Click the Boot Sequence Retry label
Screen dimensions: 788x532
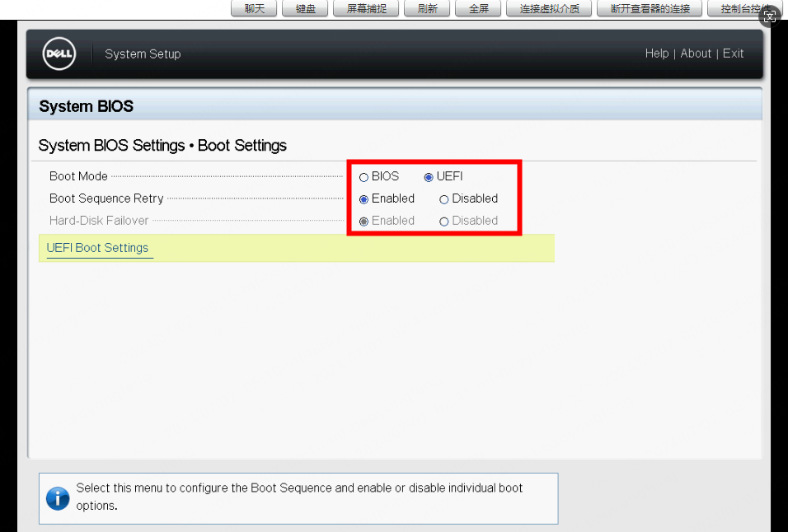106,198
